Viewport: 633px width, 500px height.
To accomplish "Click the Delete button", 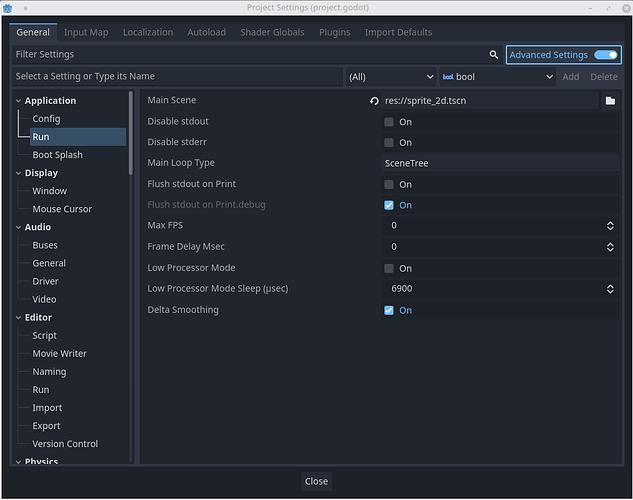I will coord(604,77).
